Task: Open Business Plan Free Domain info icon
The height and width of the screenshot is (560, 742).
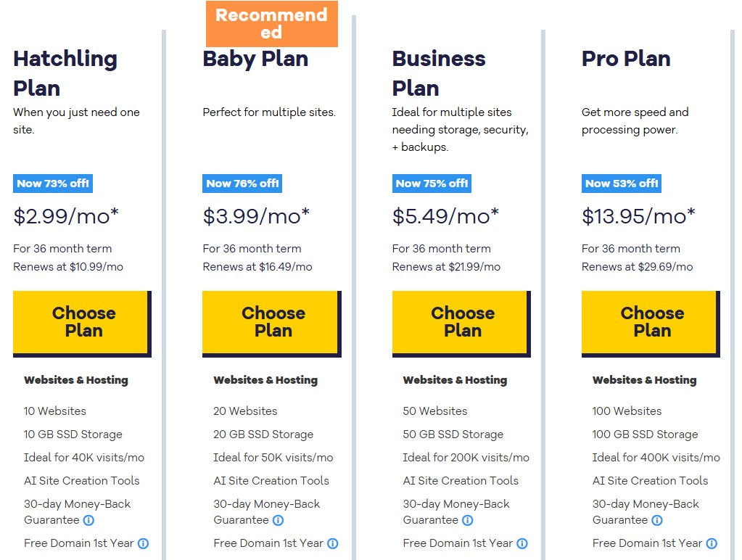Action: tap(522, 543)
